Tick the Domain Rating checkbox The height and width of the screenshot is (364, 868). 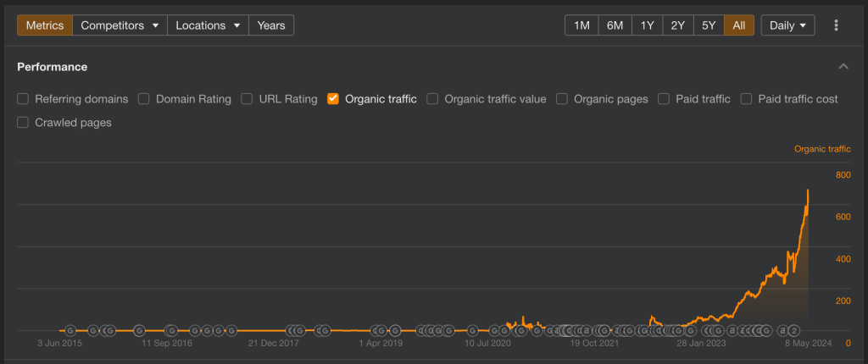(x=145, y=99)
